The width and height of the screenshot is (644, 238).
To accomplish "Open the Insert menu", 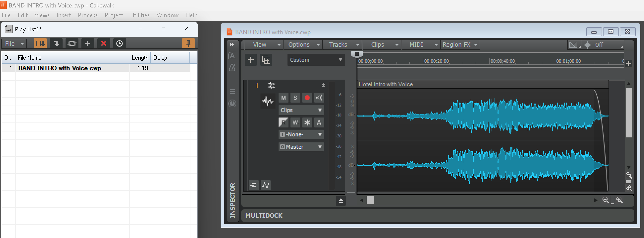I will (x=64, y=15).
